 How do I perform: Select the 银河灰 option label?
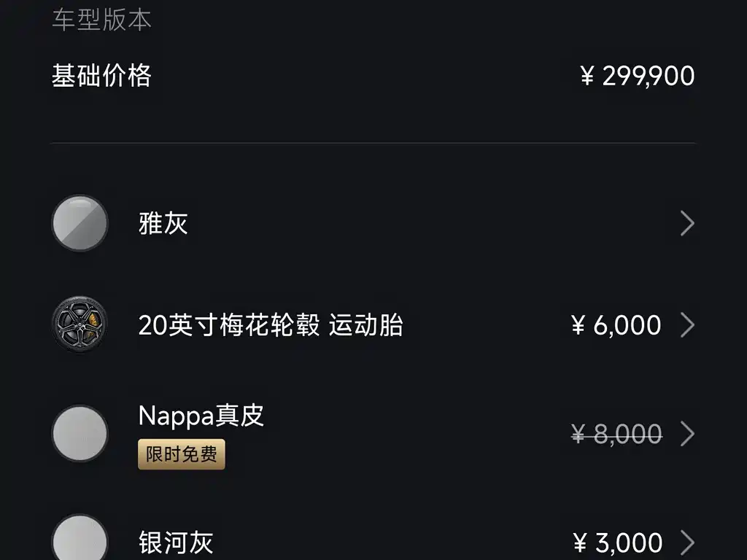(x=176, y=543)
